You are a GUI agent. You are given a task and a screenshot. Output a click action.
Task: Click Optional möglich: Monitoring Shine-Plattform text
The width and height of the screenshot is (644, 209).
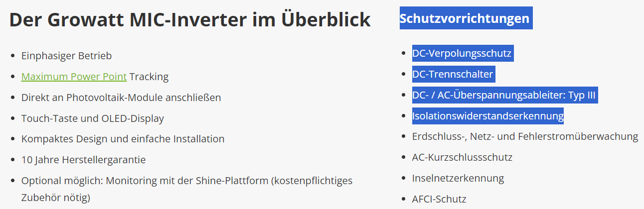[187, 181]
